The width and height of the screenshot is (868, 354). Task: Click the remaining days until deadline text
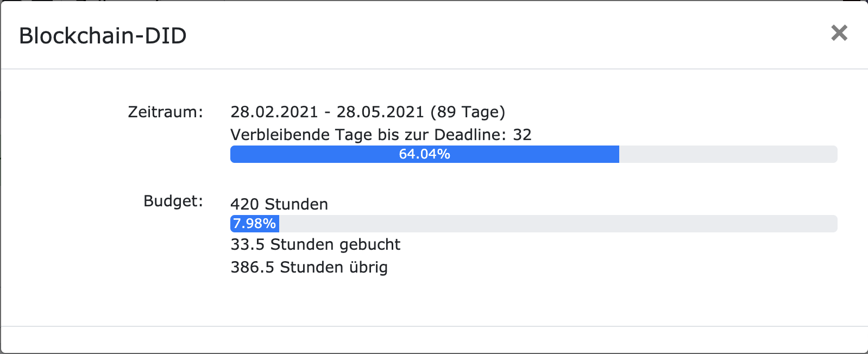pyautogui.click(x=380, y=135)
